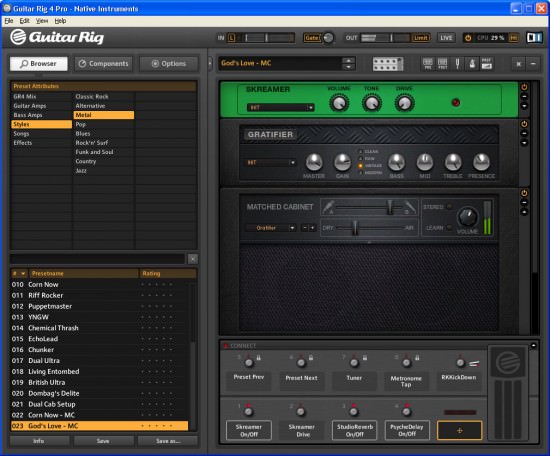Toggle the noise Gate button
The width and height of the screenshot is (550, 456).
pyautogui.click(x=311, y=38)
